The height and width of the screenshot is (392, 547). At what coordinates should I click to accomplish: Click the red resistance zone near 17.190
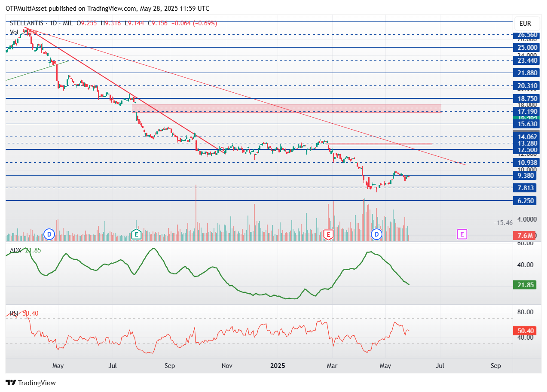coord(287,108)
